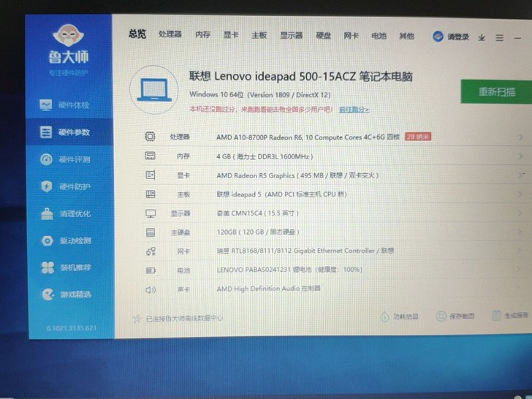Switch to the 显示器 tab

click(x=292, y=35)
